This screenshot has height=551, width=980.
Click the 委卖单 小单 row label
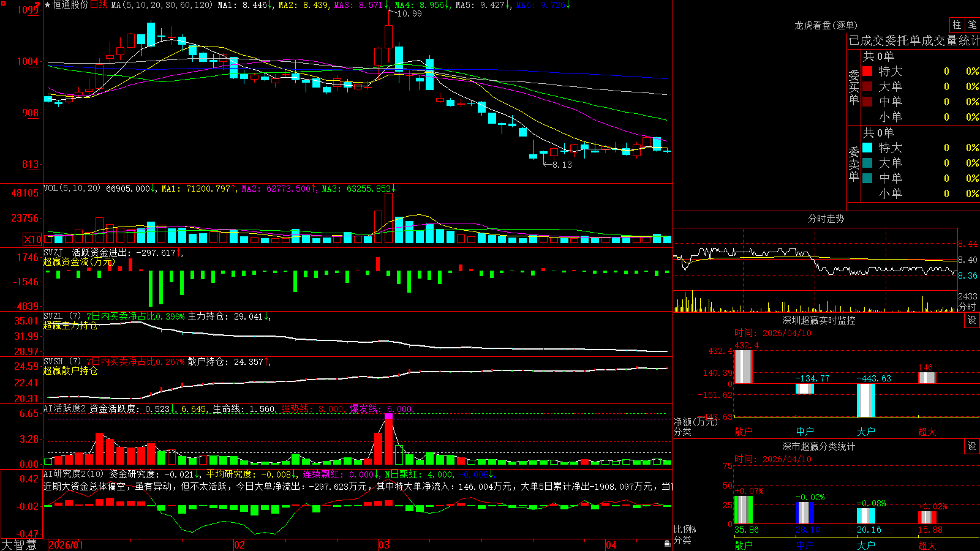pos(890,193)
